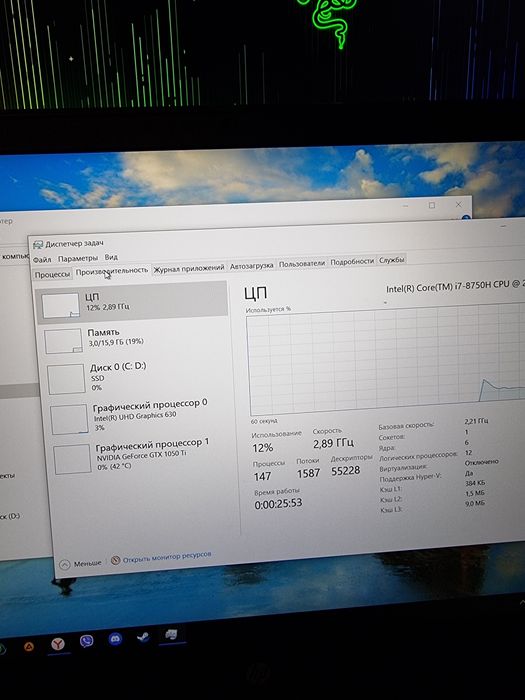Viewport: 525px width, 700px height.
Task: Click the 12% Использование value
Action: [x=262, y=447]
